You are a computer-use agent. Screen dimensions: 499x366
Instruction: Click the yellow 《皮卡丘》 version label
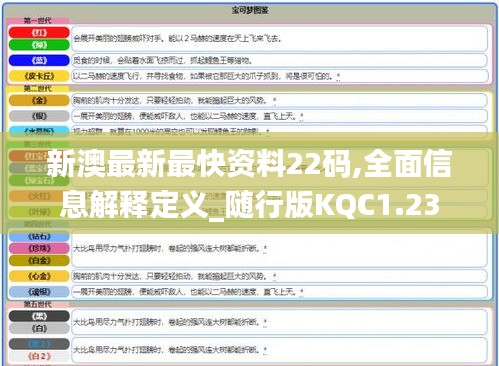point(39,76)
